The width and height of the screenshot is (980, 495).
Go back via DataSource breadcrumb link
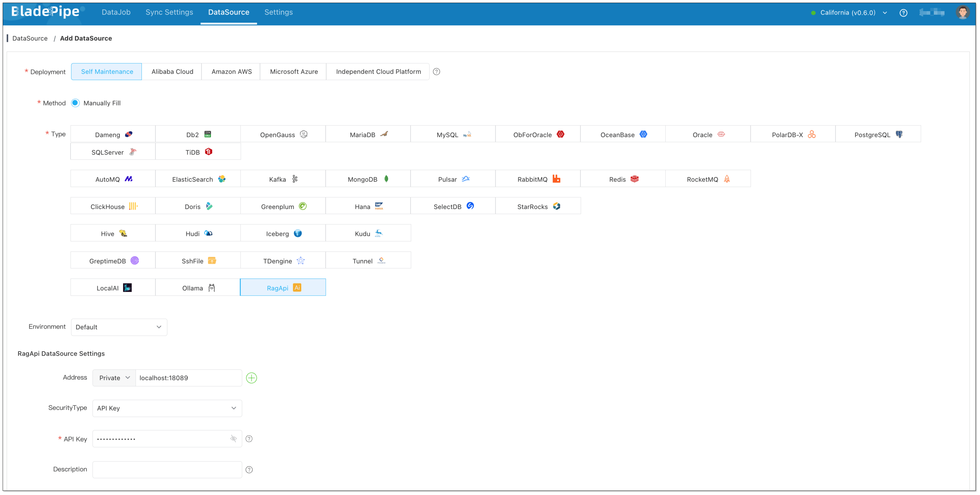[30, 38]
